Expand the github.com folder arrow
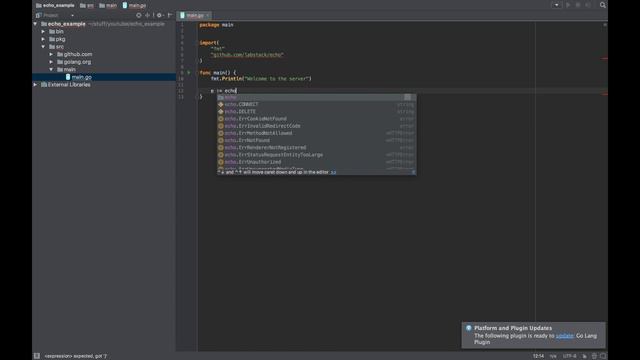The height and width of the screenshot is (360, 640). pyautogui.click(x=51, y=54)
